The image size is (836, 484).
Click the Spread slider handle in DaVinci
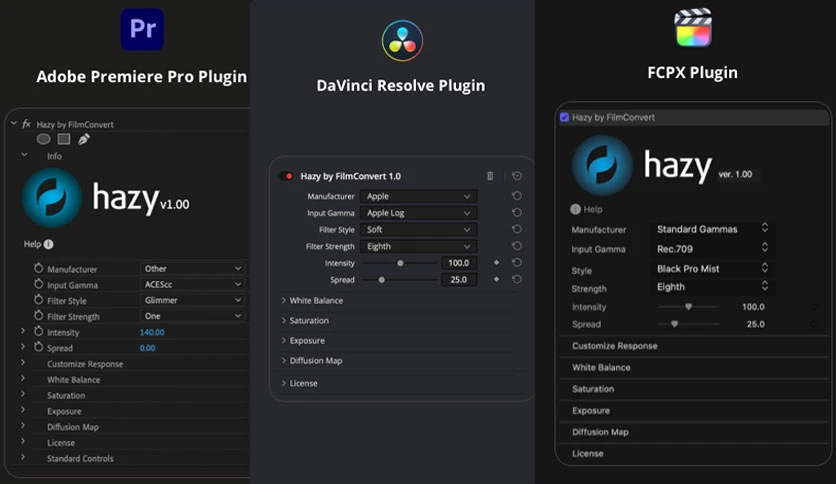point(382,280)
